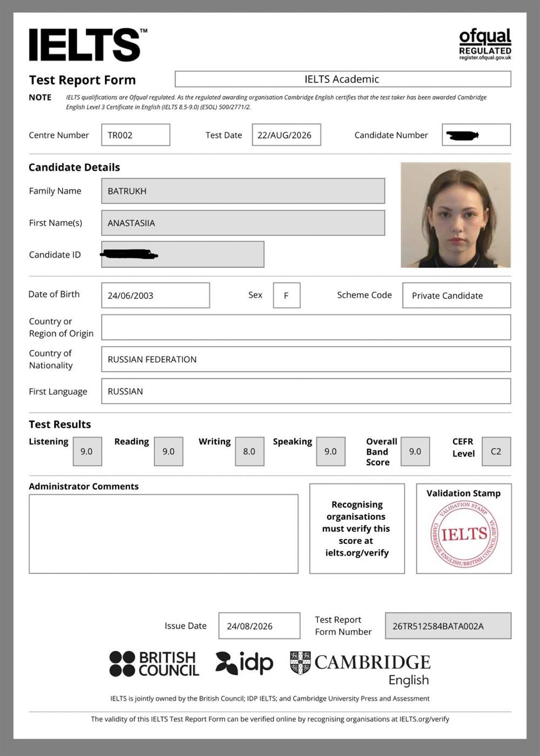Image resolution: width=540 pixels, height=756 pixels.
Task: Click the Test Report Form heading
Action: [82, 80]
